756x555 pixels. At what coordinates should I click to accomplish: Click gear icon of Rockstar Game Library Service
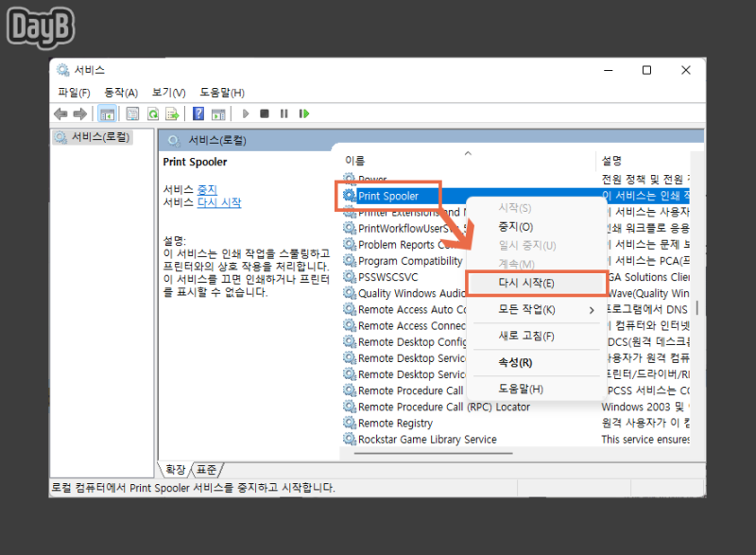[350, 440]
